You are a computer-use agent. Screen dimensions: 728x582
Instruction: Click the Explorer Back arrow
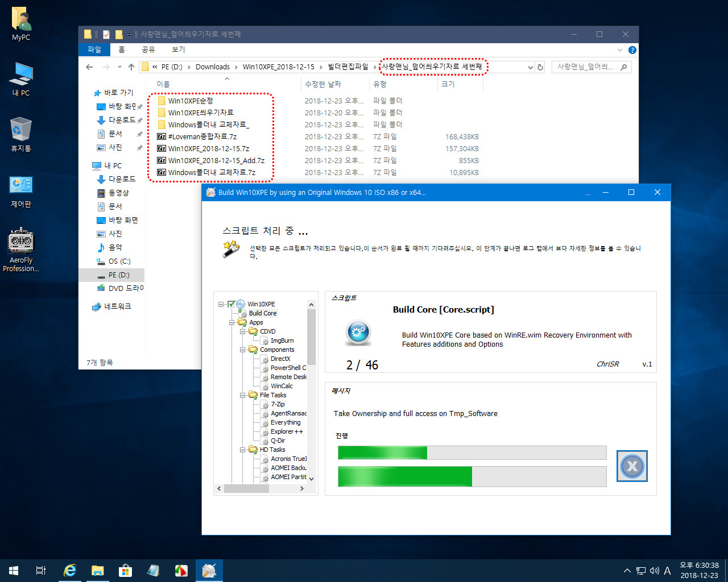(89, 67)
